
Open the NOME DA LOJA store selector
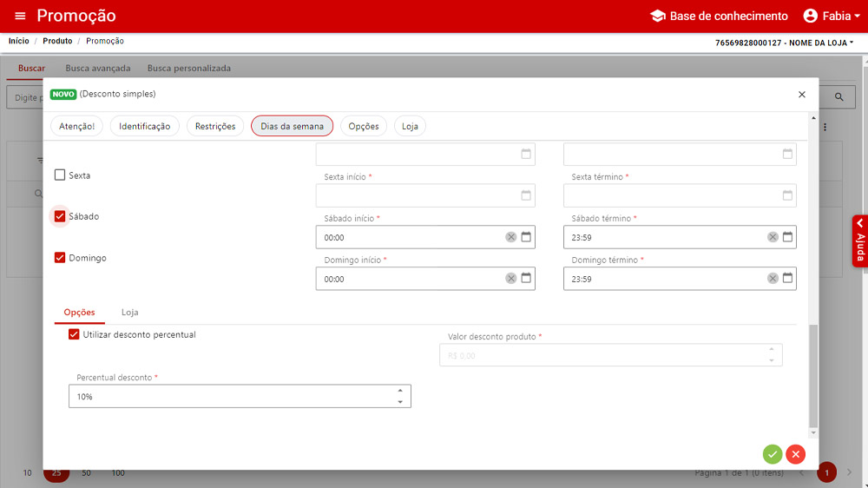[x=784, y=42]
